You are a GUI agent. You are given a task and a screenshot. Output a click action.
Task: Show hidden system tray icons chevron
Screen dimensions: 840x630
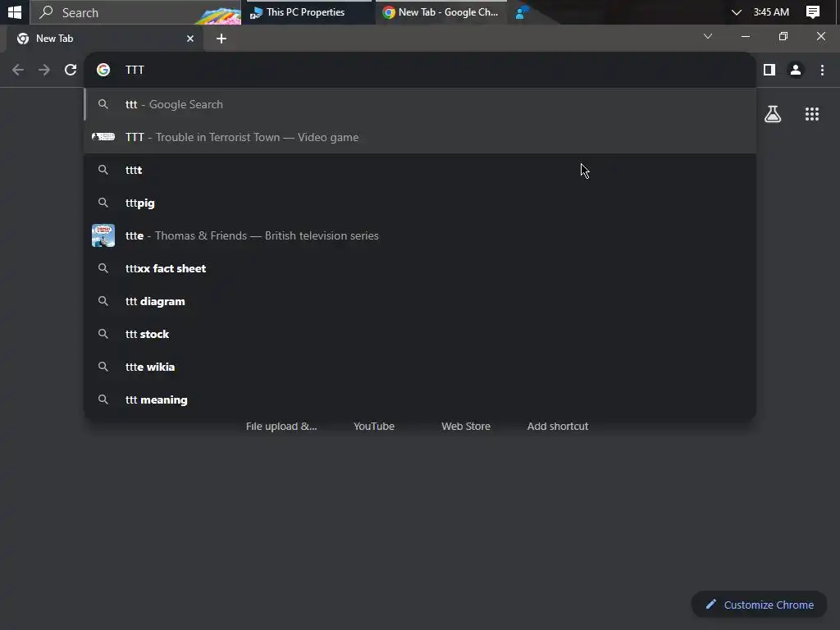tap(736, 12)
